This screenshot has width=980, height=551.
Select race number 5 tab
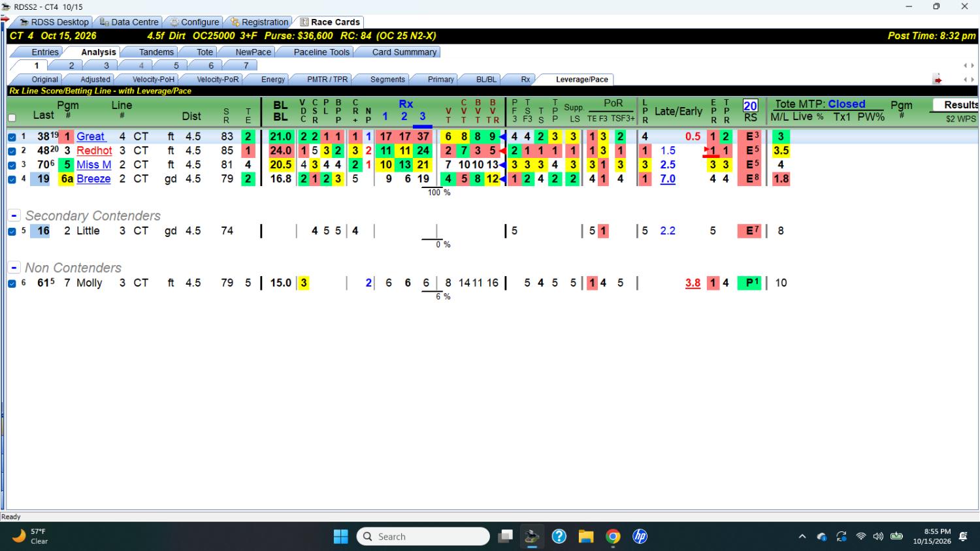pyautogui.click(x=176, y=65)
